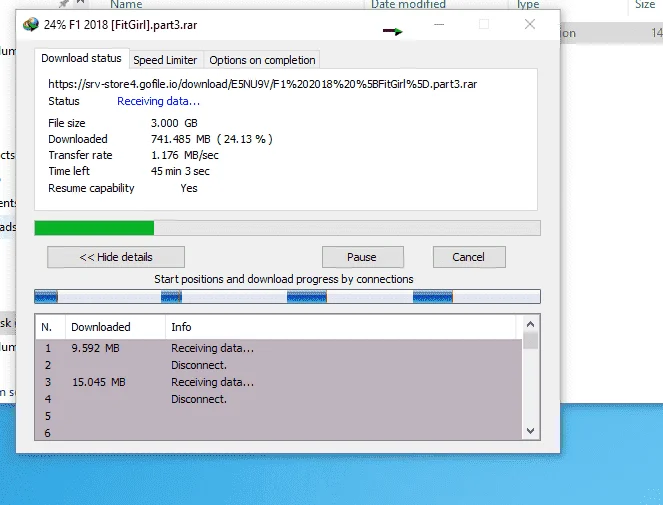Select connection row 2 showing Disconnect.
The width and height of the screenshot is (663, 505).
click(x=279, y=365)
